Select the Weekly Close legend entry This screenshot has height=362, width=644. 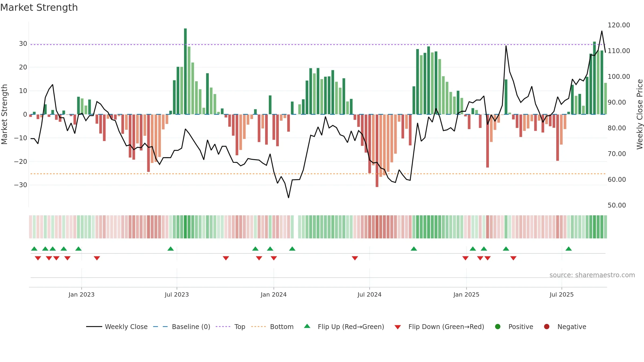[117, 327]
